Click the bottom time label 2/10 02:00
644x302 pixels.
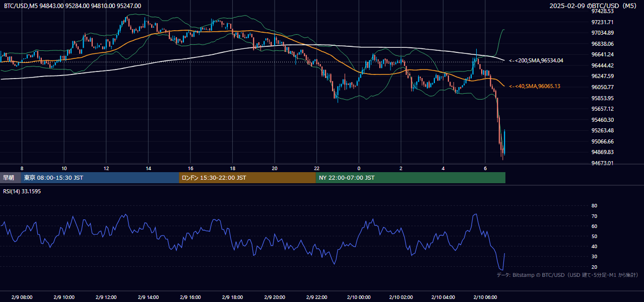pyautogui.click(x=401, y=297)
